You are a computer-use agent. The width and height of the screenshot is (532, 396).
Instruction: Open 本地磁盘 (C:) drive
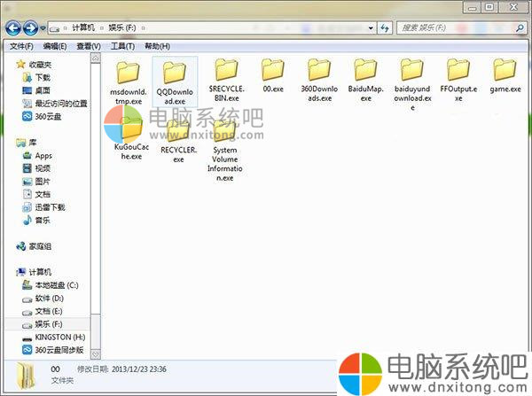[51, 285]
